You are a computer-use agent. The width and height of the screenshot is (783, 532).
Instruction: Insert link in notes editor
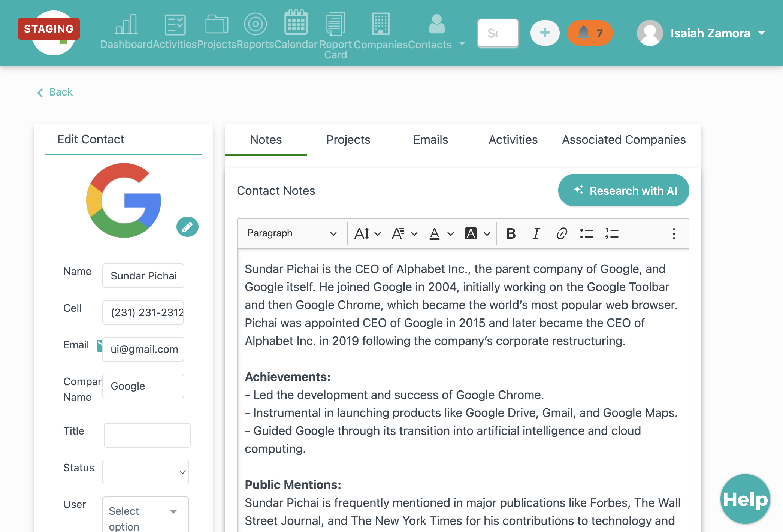pos(562,233)
